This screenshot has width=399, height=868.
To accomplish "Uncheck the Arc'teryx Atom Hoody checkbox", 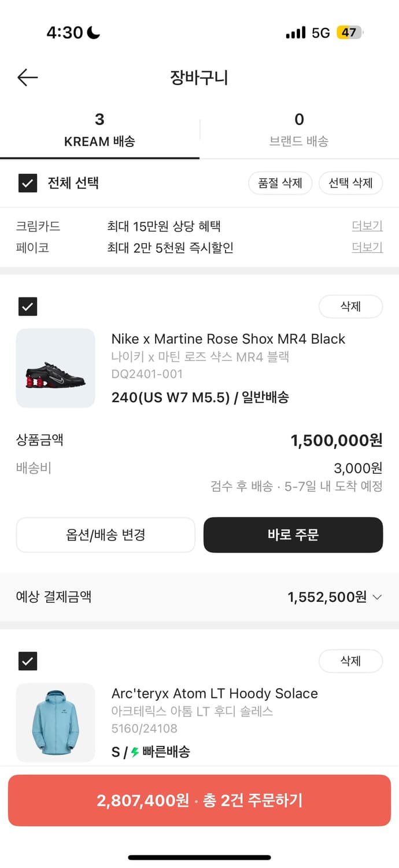I will tap(28, 661).
